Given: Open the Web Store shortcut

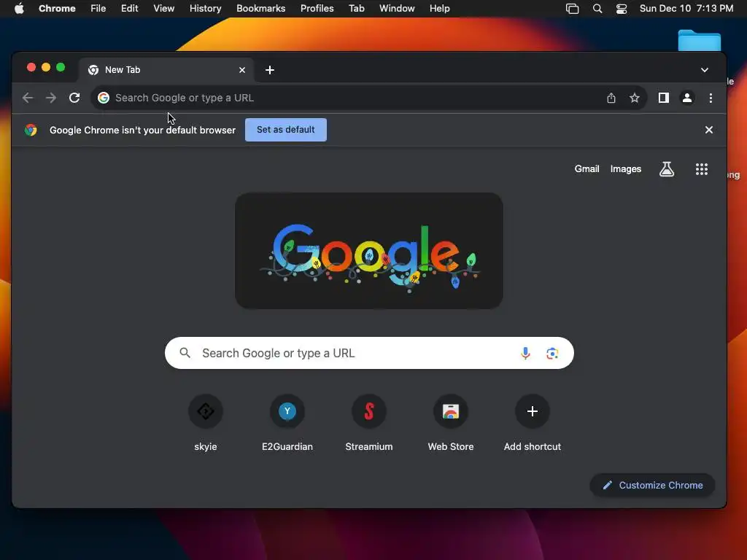Looking at the screenshot, I should (451, 423).
